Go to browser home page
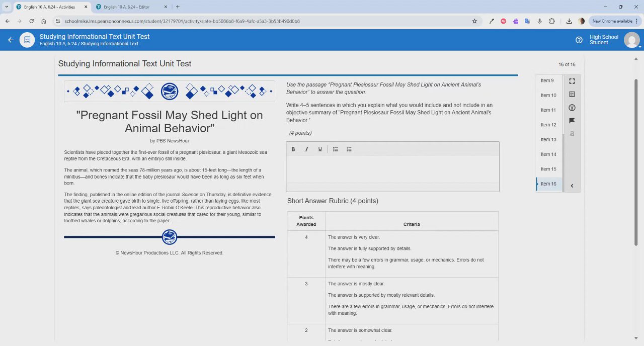The width and height of the screenshot is (644, 346). [x=44, y=21]
